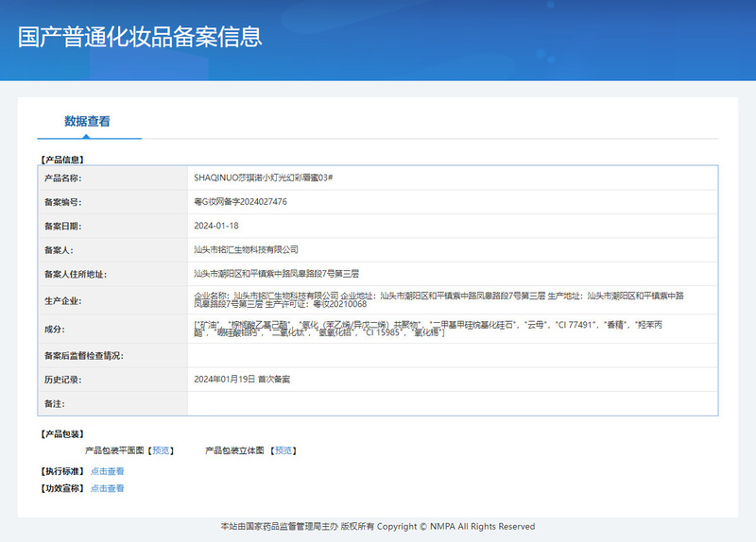Select product name SHAQINUO莎琪诺小灯光幻彩唇蜜03#
Screen dimensions: 756x542
point(264,178)
